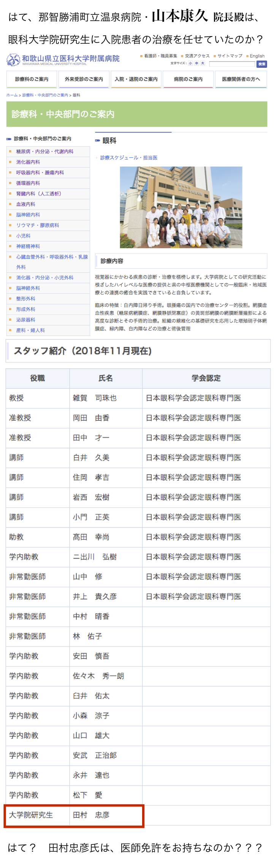Click the name 安武 正治郎
Image resolution: width=274 pixels, height=868 pixels.
click(95, 756)
